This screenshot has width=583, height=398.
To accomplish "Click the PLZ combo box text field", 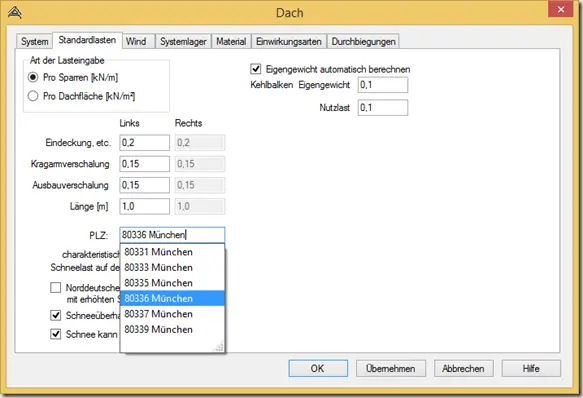I will 172,235.
